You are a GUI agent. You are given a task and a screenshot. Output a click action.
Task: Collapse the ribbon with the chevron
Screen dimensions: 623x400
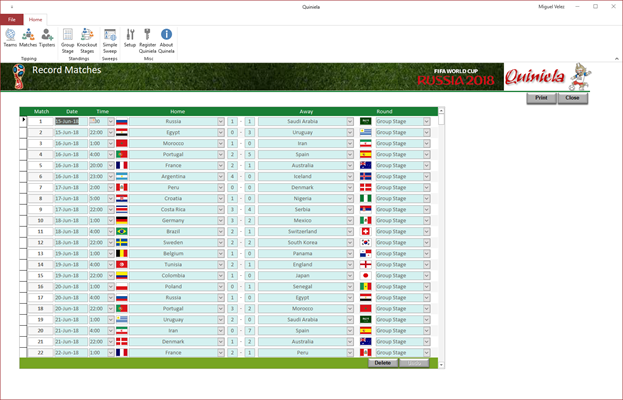coord(617,59)
